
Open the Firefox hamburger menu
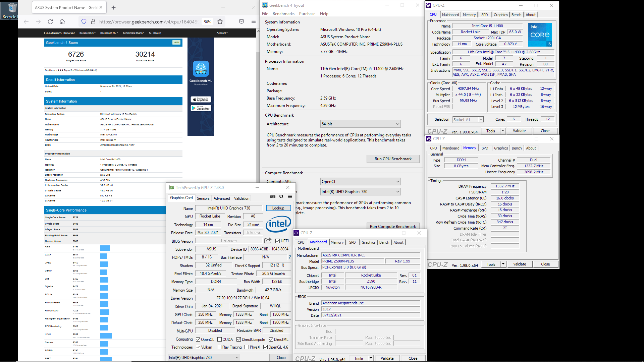[254, 22]
